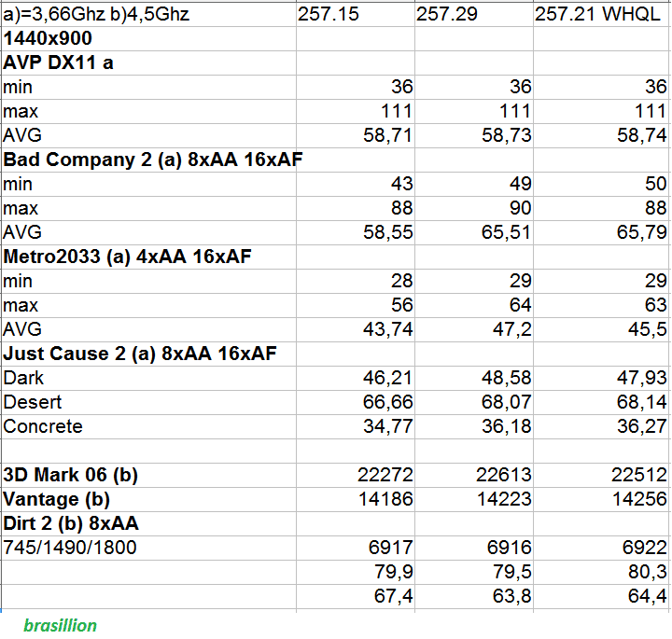The image size is (672, 639).
Task: Select the Desert value 66,66
Action: point(356,403)
